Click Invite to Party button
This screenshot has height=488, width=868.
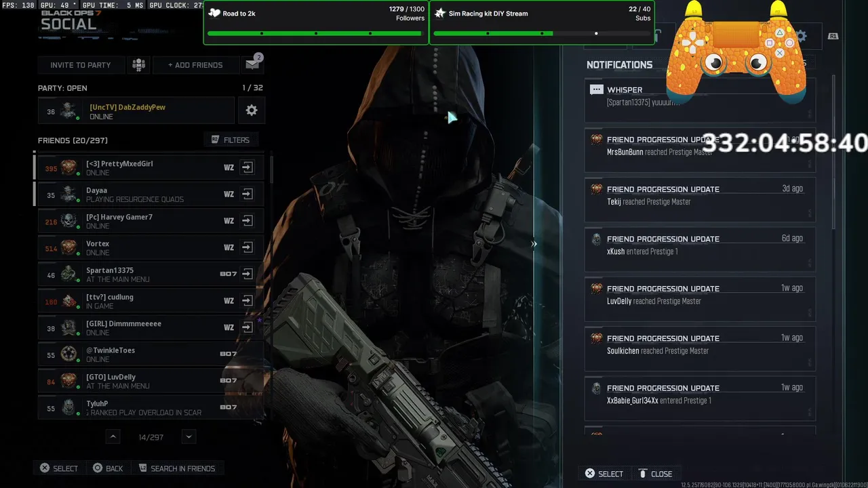tap(81, 65)
